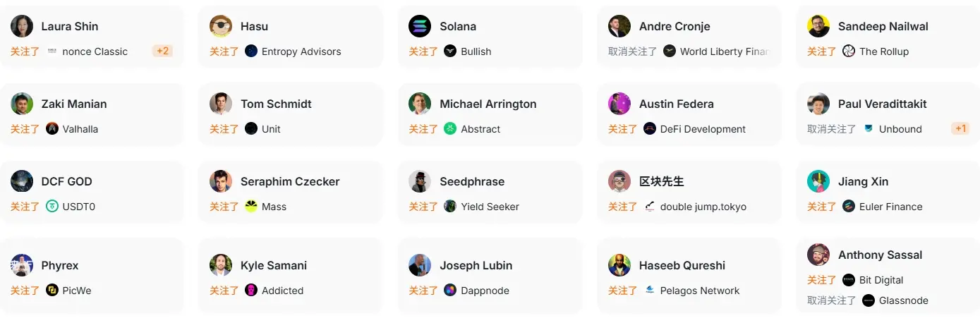Screen dimensions: 980x323
Task: Open Andre Cronje's profile name
Action: 674,26
